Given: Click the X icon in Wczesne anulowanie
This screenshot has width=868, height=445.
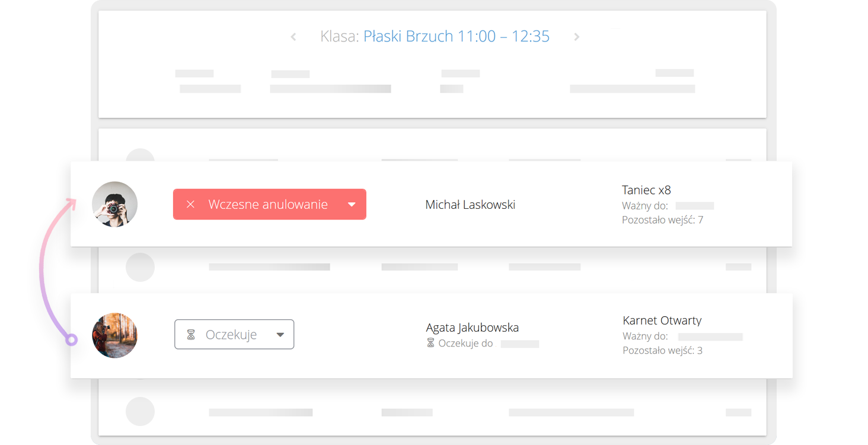Looking at the screenshot, I should click(x=190, y=204).
